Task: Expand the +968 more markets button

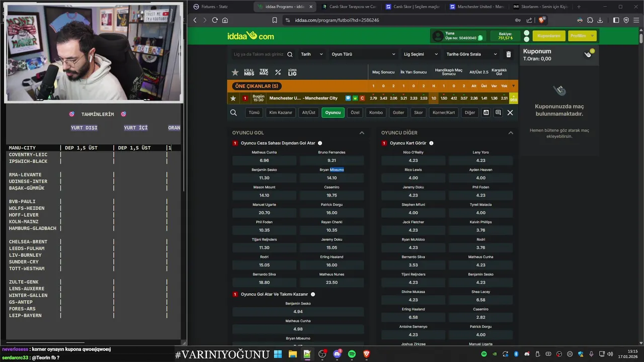Action: (x=513, y=98)
